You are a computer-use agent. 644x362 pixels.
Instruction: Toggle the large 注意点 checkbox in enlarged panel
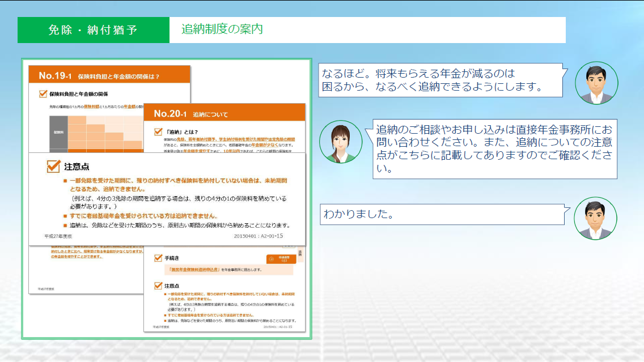(54, 167)
